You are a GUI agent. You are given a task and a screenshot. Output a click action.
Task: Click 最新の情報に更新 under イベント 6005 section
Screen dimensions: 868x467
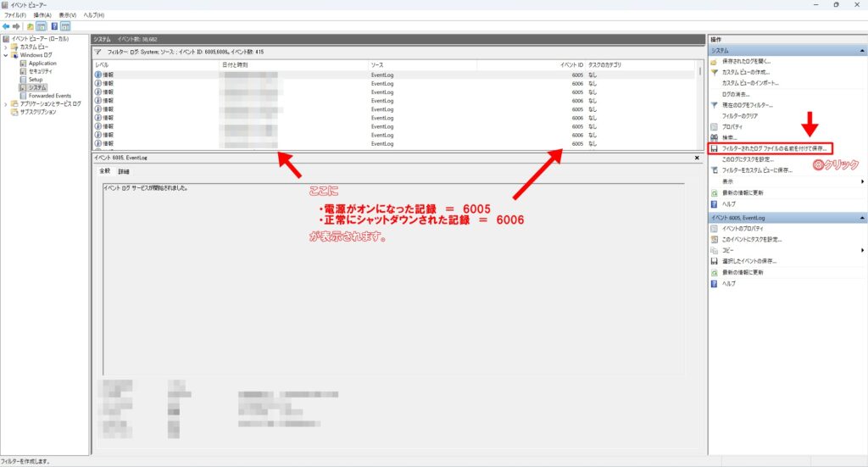[x=743, y=272]
